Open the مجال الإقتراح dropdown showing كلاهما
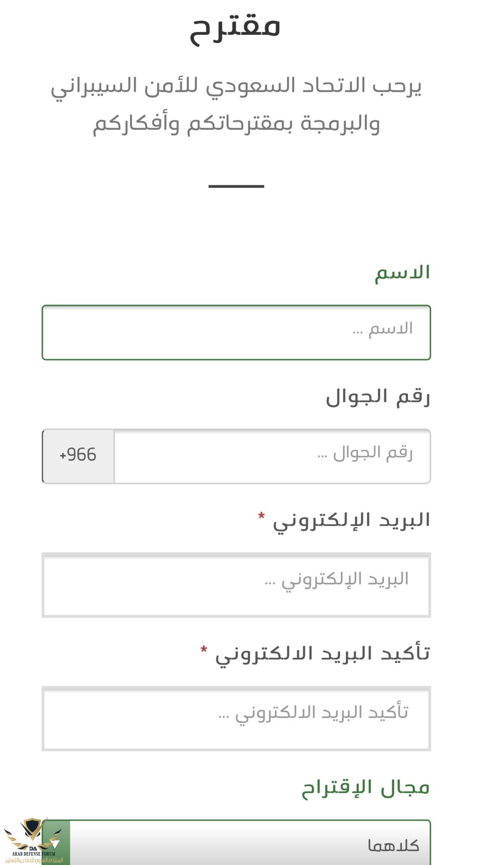Screen dimensions: 504x865 coord(236,843)
